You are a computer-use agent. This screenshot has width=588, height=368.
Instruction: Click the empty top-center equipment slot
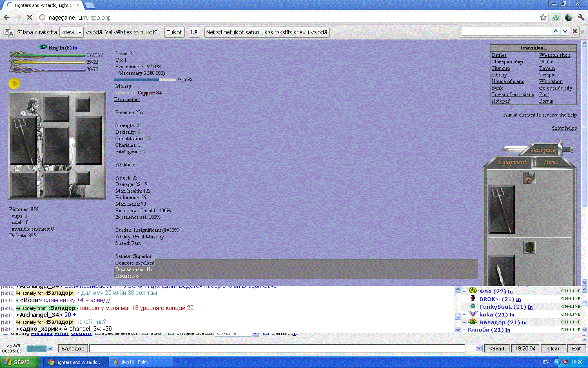pyautogui.click(x=56, y=108)
